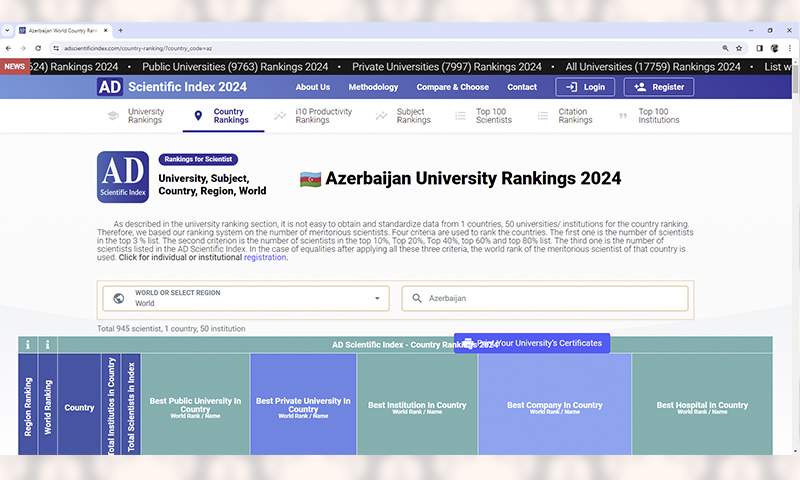Click the info icon above World Ranking column

click(x=47, y=345)
